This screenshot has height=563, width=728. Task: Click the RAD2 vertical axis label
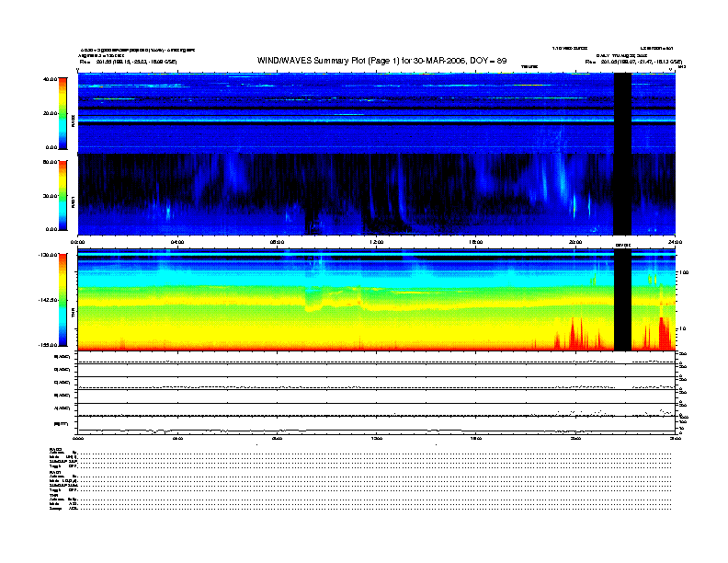[73, 120]
